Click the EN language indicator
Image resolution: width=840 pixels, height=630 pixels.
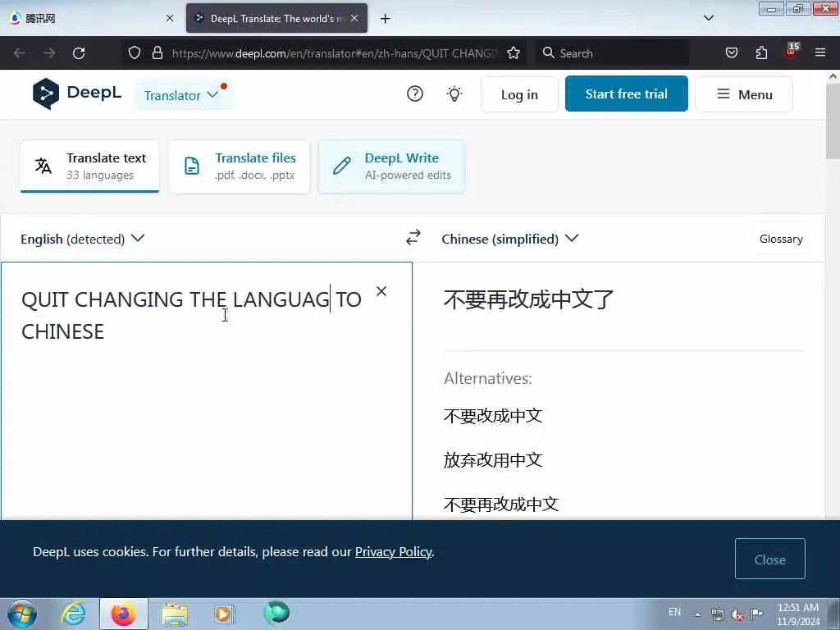click(674, 612)
